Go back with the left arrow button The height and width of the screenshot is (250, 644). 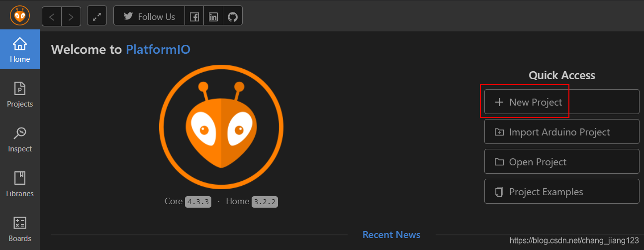click(x=52, y=16)
